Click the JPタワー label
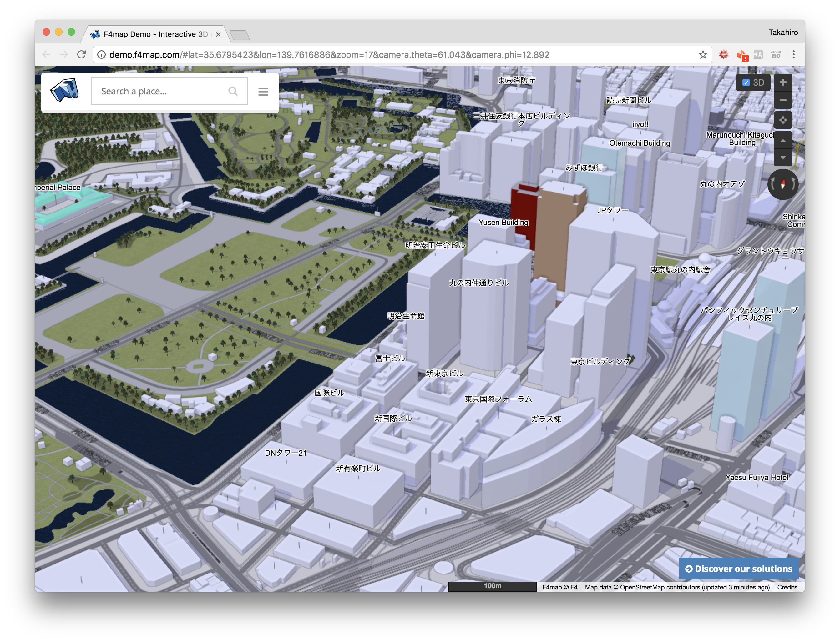840x642 pixels. click(613, 210)
